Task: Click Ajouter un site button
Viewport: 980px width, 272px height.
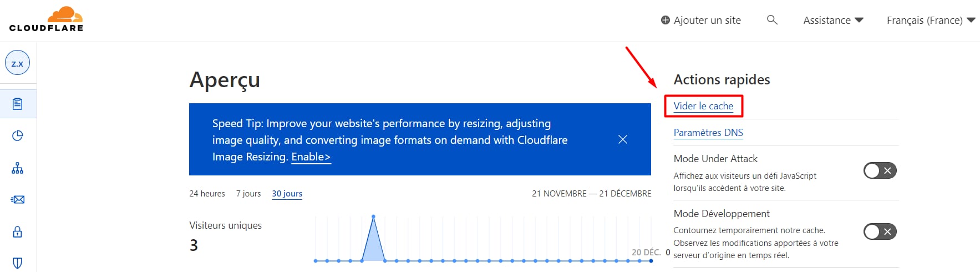Action: click(x=701, y=20)
